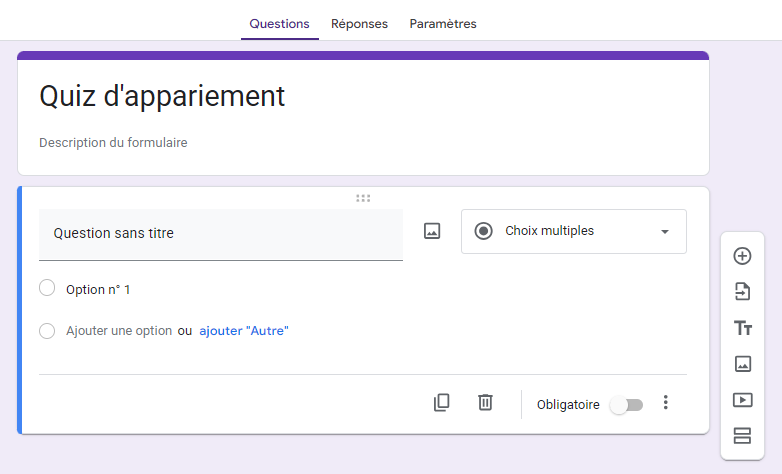Add a new section to the form
This screenshot has height=474, width=782.
[742, 435]
